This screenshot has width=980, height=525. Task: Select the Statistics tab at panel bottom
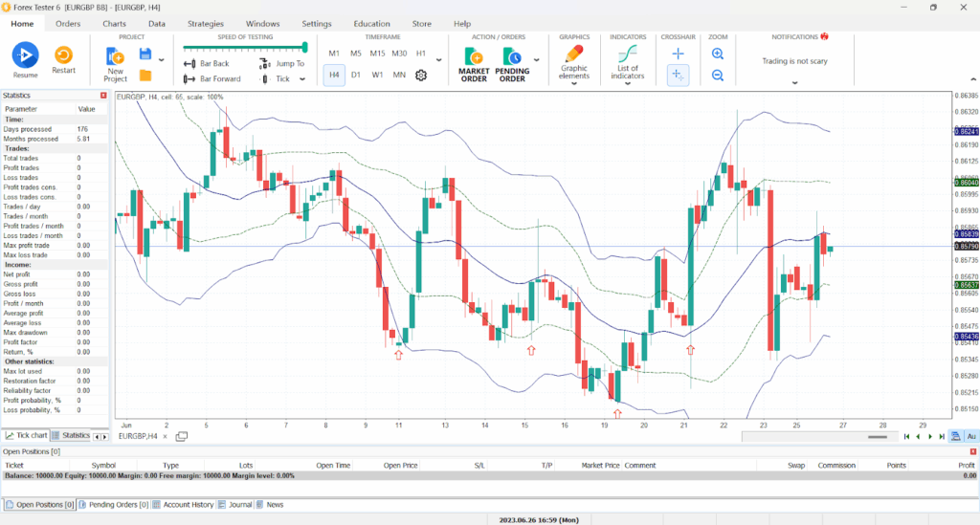click(71, 436)
